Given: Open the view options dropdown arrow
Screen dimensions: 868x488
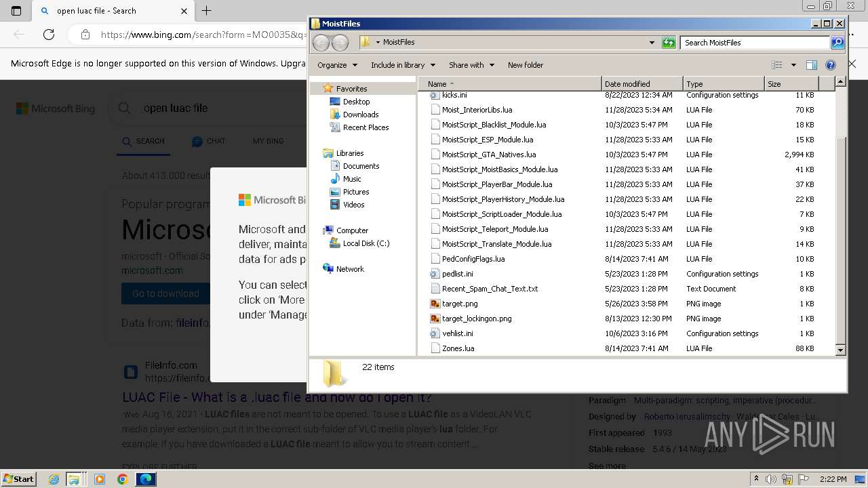Looking at the screenshot, I should pos(793,65).
